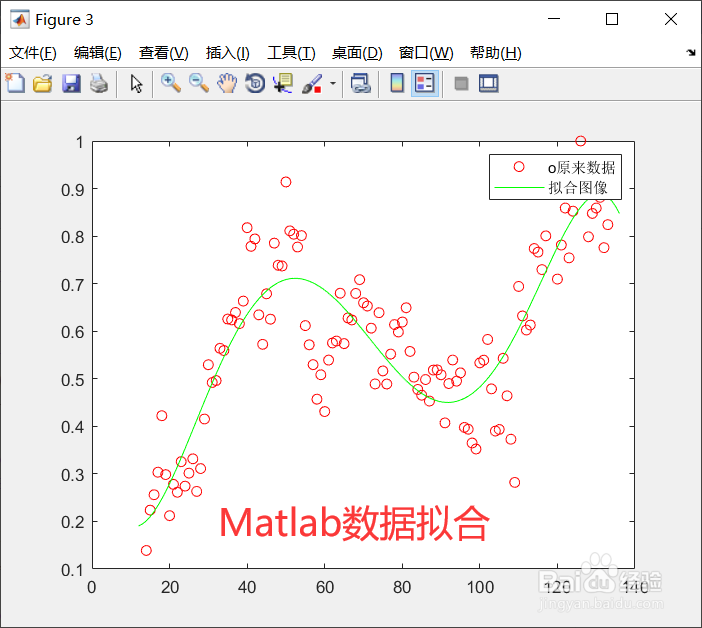
Task: Open the 文件(F) menu
Action: 33,53
